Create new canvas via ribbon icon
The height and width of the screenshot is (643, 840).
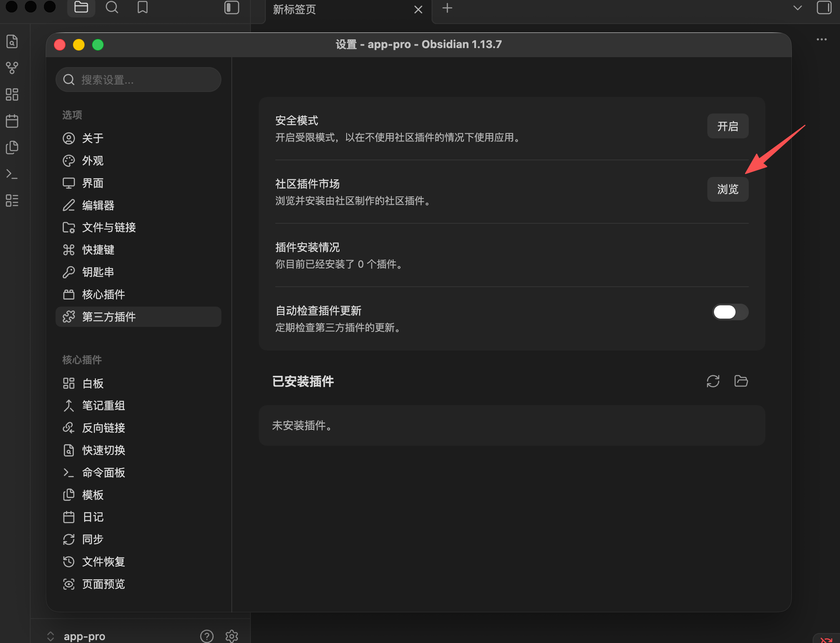coord(12,94)
